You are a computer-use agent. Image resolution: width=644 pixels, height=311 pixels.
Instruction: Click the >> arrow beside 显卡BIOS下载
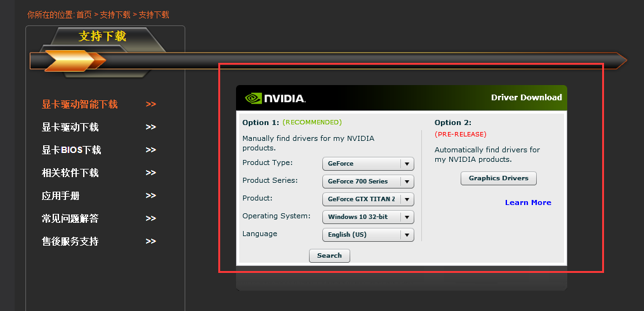(151, 150)
